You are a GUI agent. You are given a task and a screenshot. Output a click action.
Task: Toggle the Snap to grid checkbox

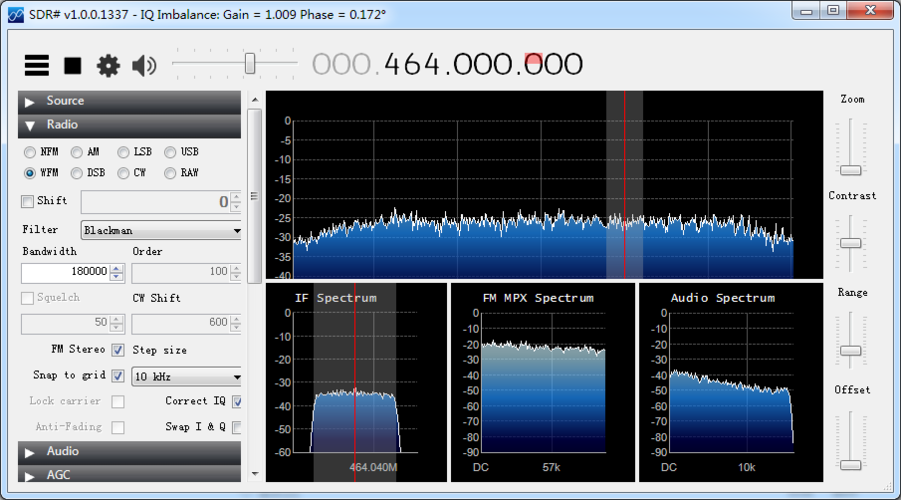point(118,376)
